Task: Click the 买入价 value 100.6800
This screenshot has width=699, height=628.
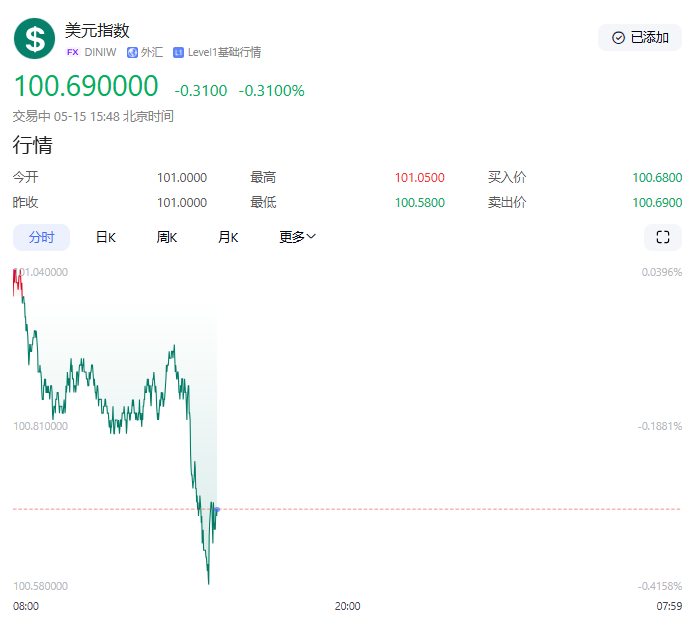Action: click(x=657, y=178)
